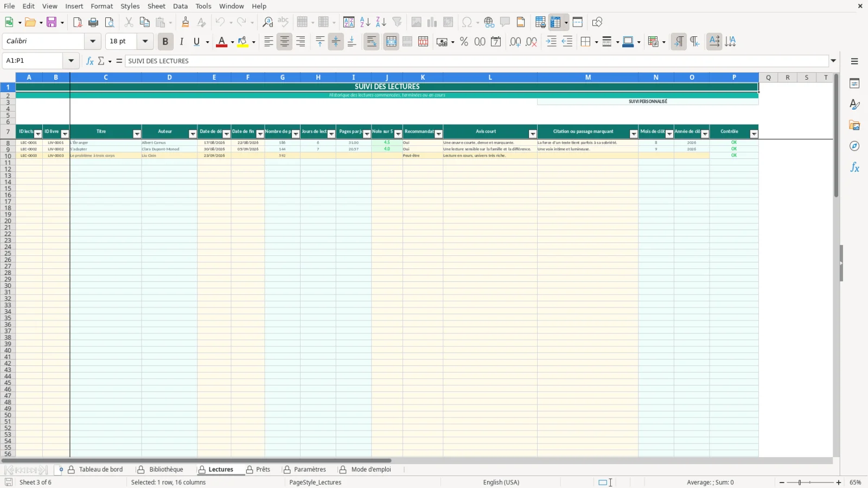Toggle Center Horizontally alignment
The width and height of the screenshot is (868, 488).
click(x=284, y=42)
